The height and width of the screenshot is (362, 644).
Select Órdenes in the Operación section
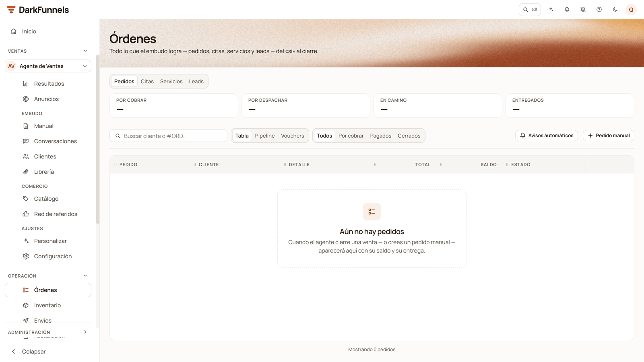tap(48, 290)
